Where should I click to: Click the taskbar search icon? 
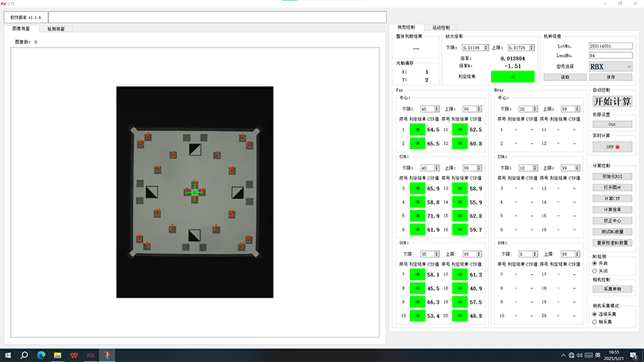coord(24,354)
